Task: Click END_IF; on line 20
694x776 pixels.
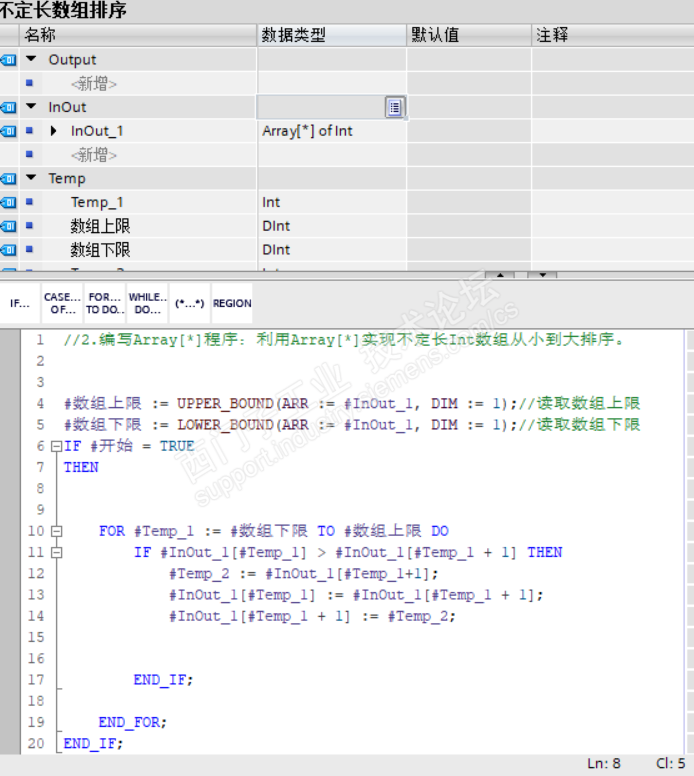Action: (93, 744)
